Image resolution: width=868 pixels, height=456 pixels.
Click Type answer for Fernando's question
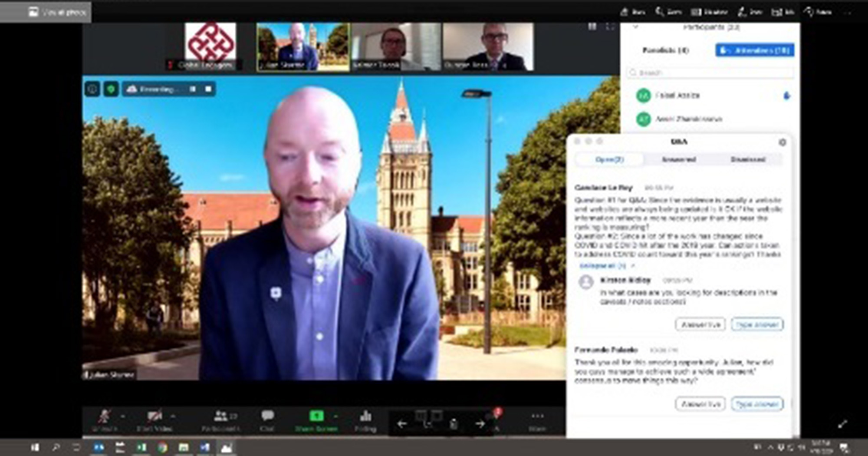pos(757,404)
